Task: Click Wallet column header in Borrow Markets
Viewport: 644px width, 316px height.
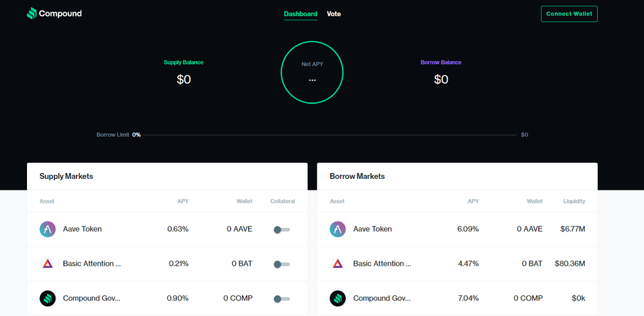Action: coord(535,201)
